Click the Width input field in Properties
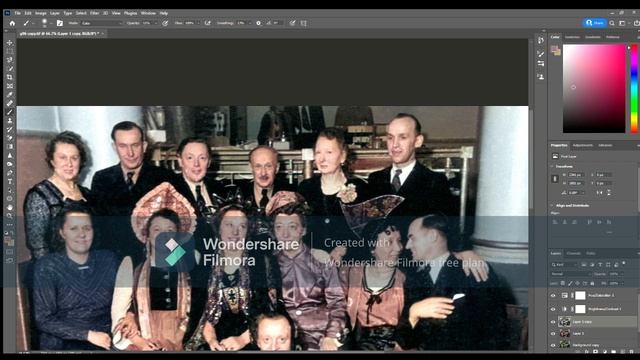Screen dimensions: 640x360 pyautogui.click(x=575, y=175)
